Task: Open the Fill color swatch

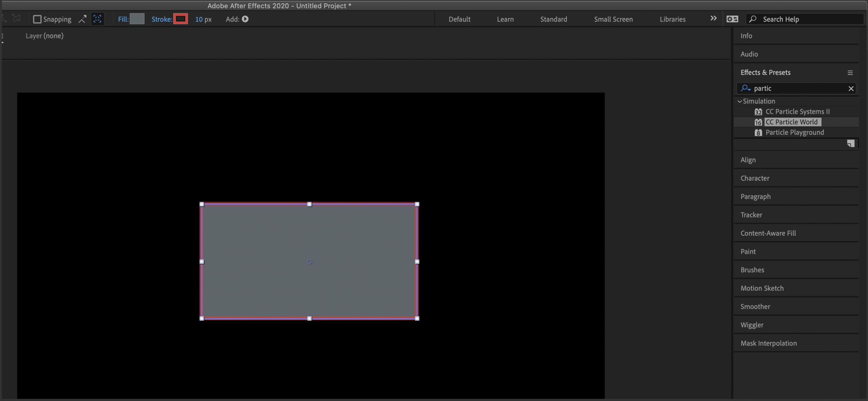Action: 137,19
